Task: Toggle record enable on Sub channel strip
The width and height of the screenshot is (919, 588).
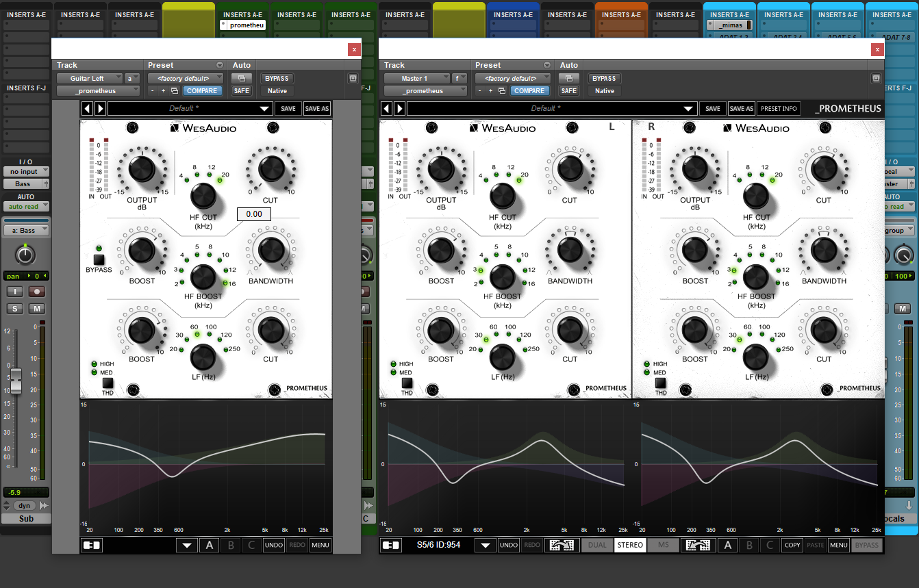Action: pos(37,292)
